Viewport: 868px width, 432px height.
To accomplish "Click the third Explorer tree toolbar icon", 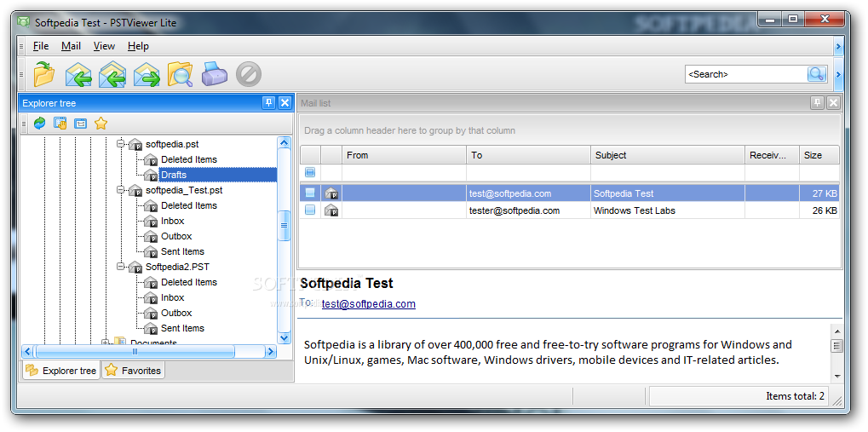I will (80, 123).
